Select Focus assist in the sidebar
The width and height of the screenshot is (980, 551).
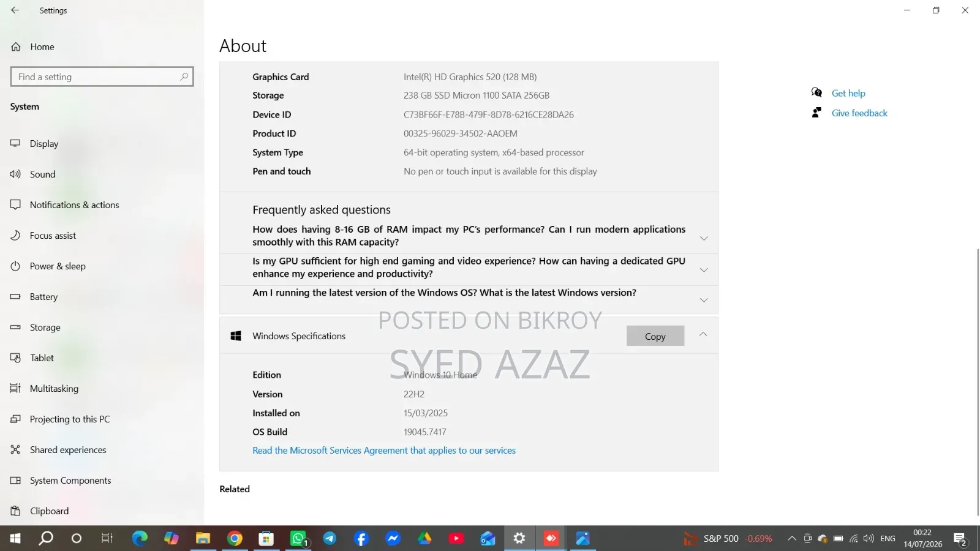(x=53, y=236)
